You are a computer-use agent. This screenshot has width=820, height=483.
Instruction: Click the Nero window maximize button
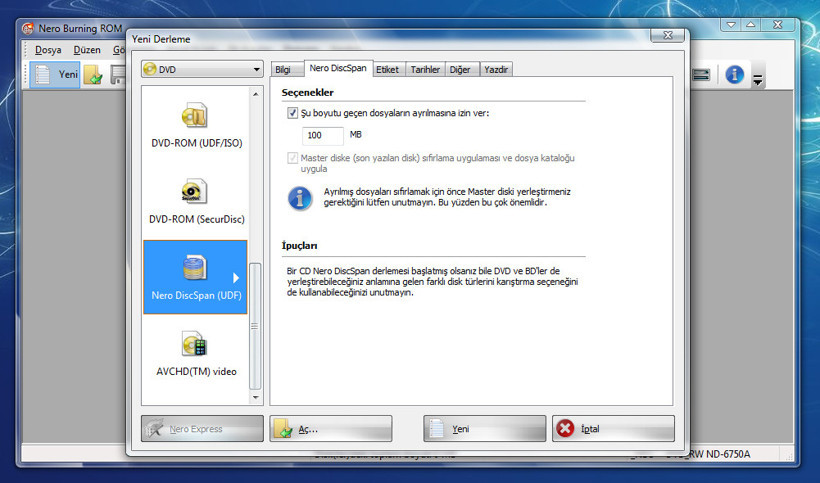pyautogui.click(x=750, y=25)
